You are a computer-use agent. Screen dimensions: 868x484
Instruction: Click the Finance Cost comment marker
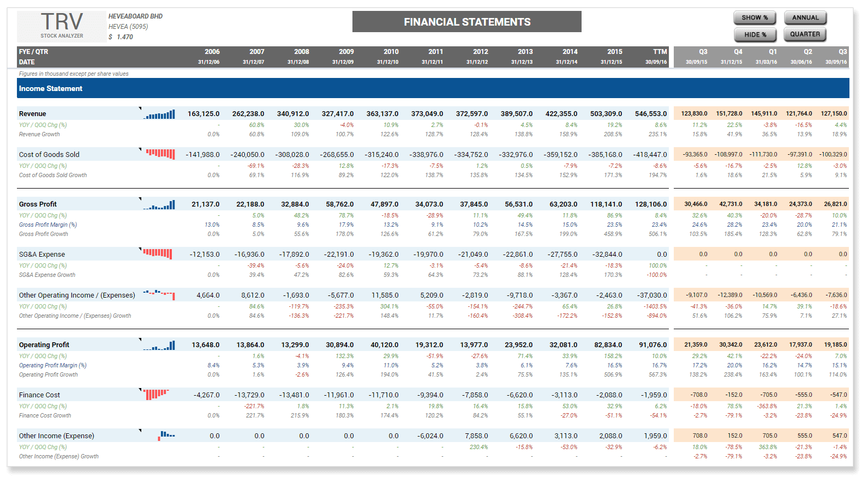[x=140, y=389]
